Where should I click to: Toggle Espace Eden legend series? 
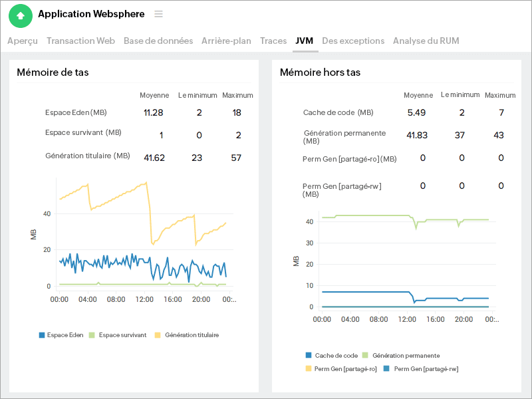point(61,335)
